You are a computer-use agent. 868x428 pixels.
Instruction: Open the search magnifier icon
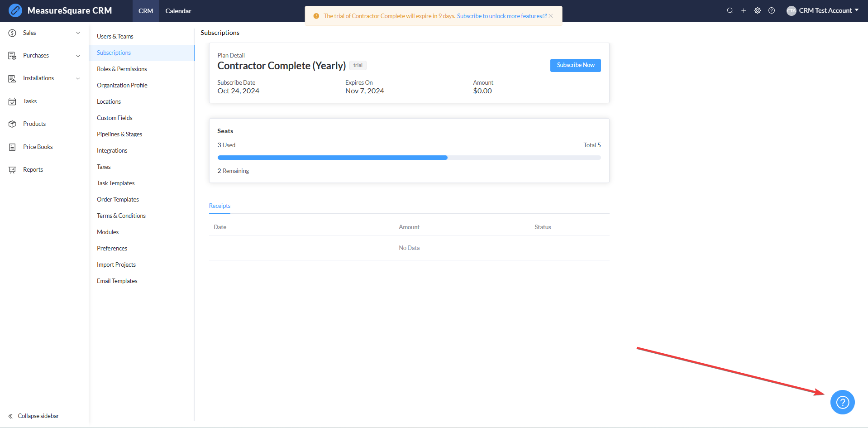tap(730, 10)
